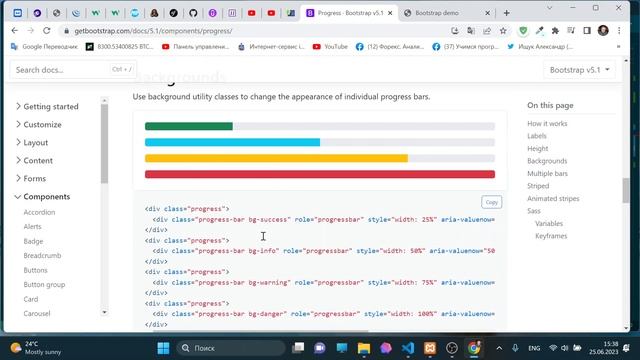Expand the Forms section

[x=31, y=178]
